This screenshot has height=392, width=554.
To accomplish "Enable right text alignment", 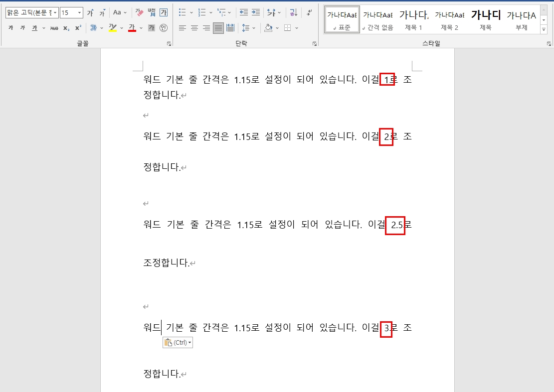I will [x=206, y=28].
